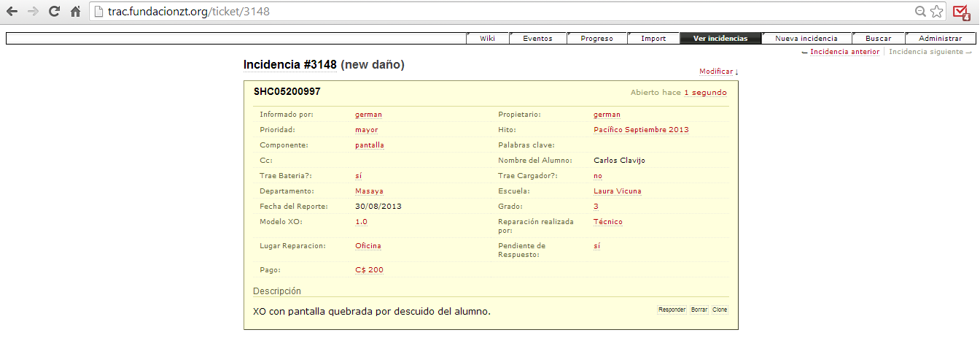Open the Buscar navigation item

pyautogui.click(x=878, y=39)
